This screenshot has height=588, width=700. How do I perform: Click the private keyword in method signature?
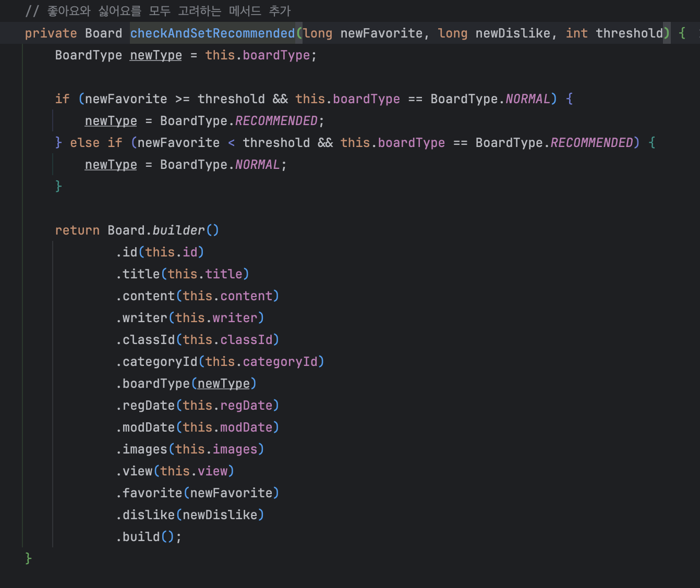pos(51,33)
